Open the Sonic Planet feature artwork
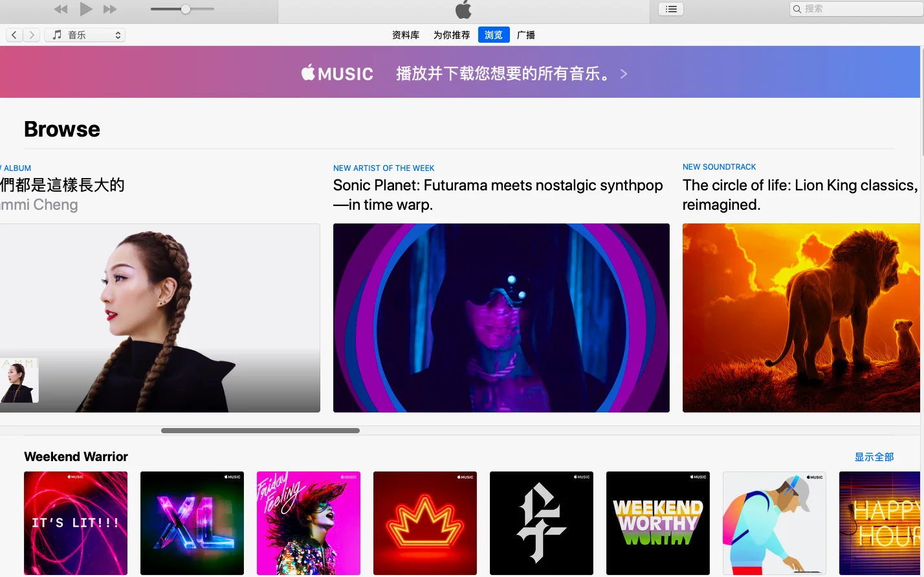The height and width of the screenshot is (577, 924). (501, 318)
